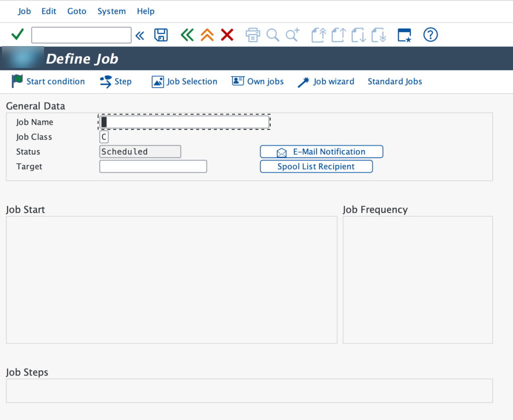Click the Own jobs button
This screenshot has height=420, width=513.
258,82
